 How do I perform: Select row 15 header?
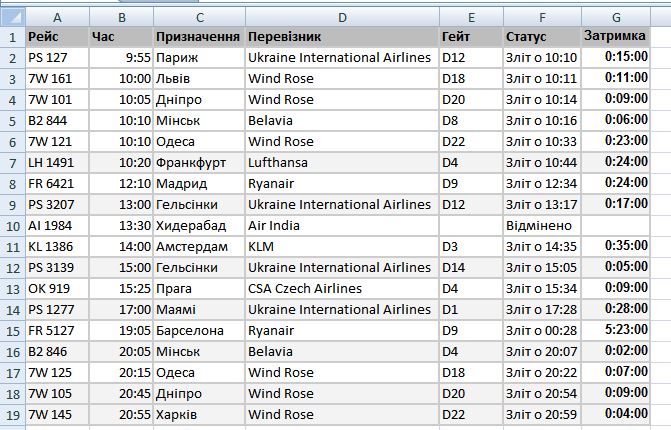(x=13, y=330)
